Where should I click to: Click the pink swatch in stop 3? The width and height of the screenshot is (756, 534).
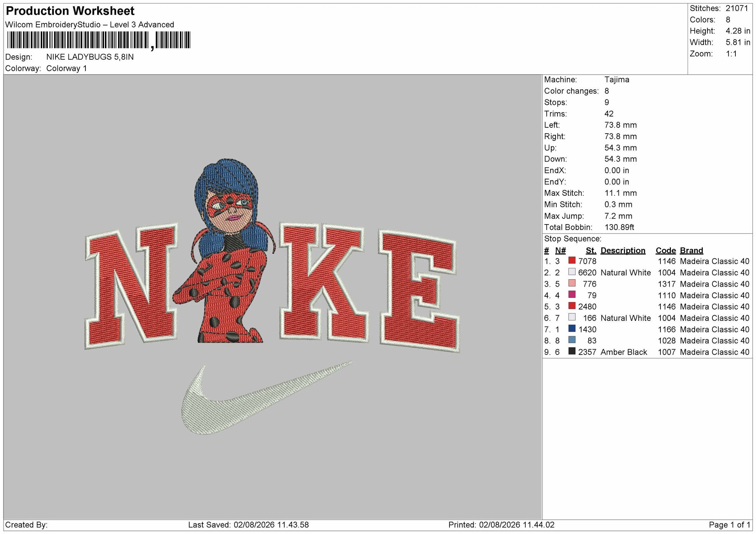(x=572, y=283)
